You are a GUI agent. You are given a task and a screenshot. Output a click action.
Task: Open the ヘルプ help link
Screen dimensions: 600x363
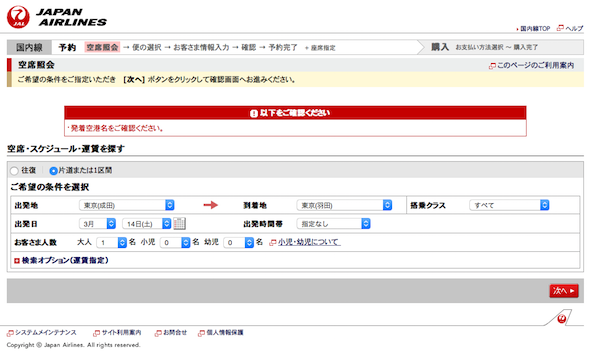pos(574,28)
